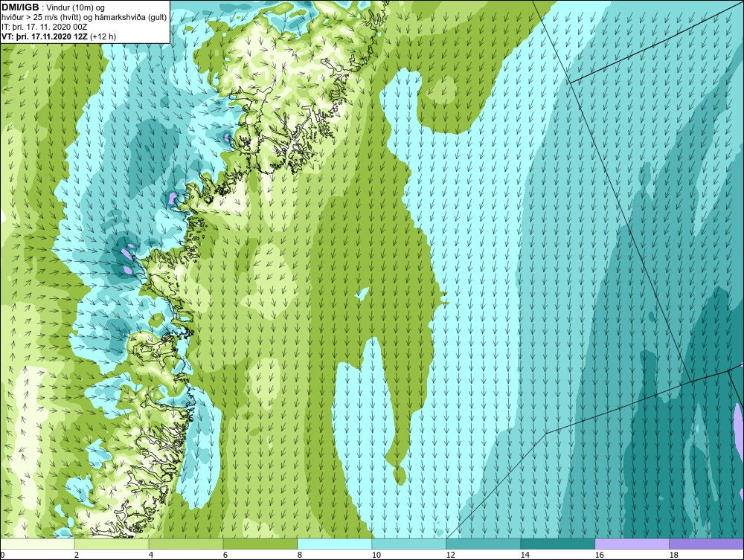Screen dimensions: 744x560
Task: Click the DMI/IGB title text
Action: click(20, 7)
